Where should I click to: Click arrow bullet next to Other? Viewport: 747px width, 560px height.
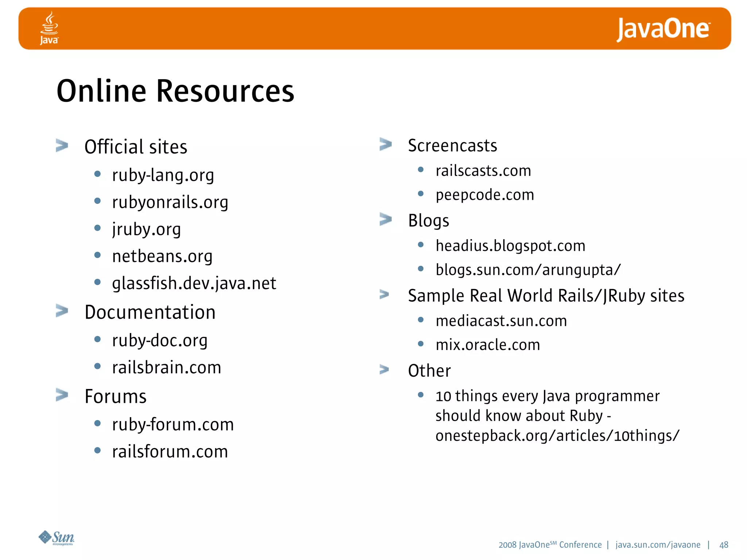click(384, 370)
